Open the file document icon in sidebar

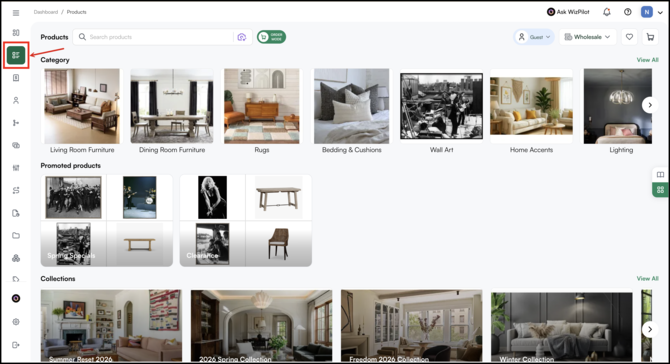16,213
